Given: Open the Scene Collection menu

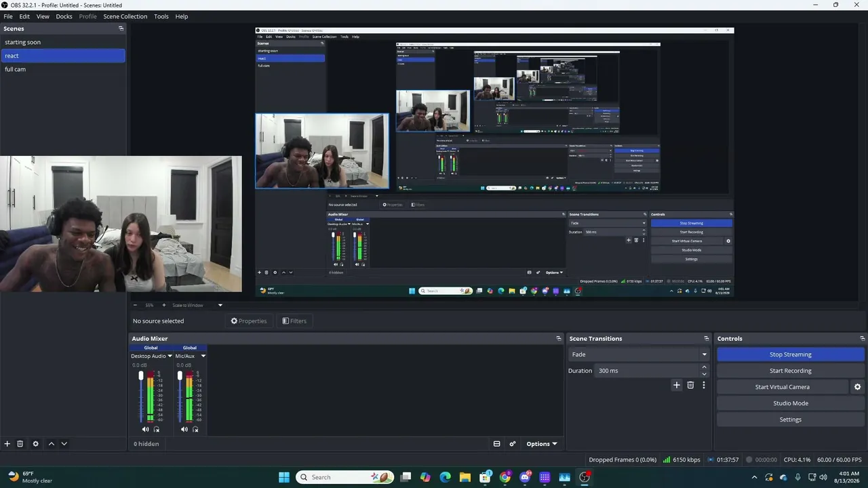Looking at the screenshot, I should tap(125, 16).
